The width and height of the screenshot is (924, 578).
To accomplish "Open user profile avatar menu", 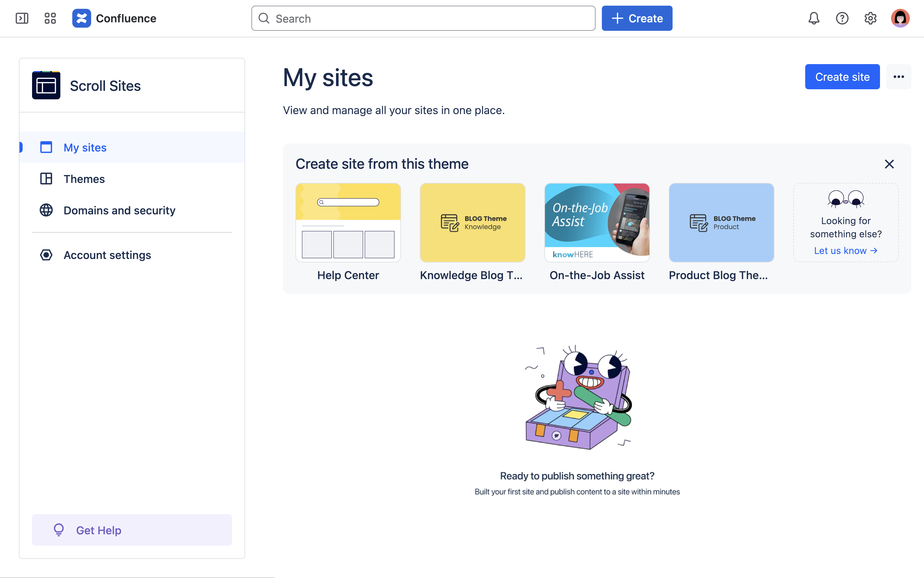I will (900, 18).
